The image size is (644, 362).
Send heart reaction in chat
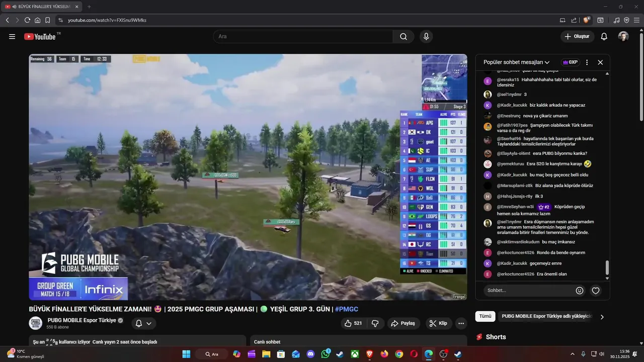pos(596,291)
